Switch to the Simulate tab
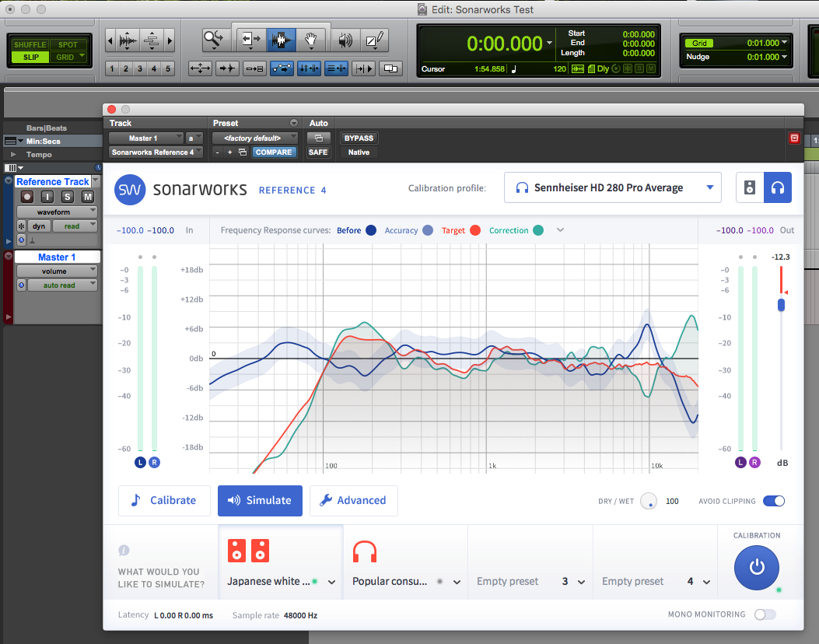The width and height of the screenshot is (819, 644). (x=260, y=501)
